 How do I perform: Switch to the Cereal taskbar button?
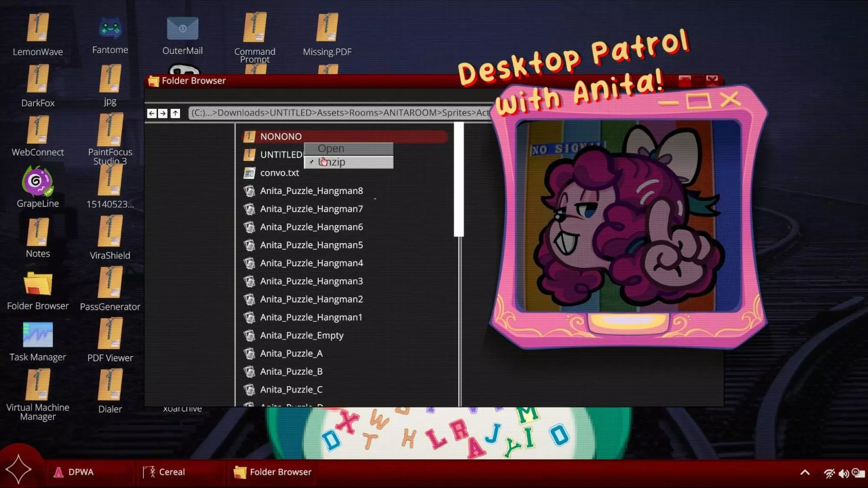click(x=165, y=472)
